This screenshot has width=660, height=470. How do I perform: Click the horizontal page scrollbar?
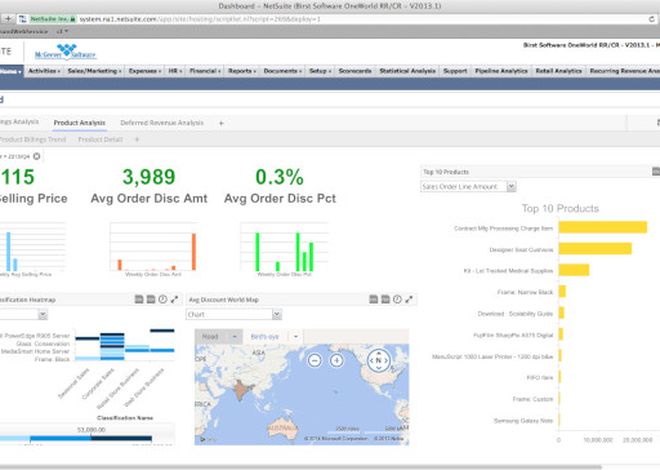click(301, 467)
